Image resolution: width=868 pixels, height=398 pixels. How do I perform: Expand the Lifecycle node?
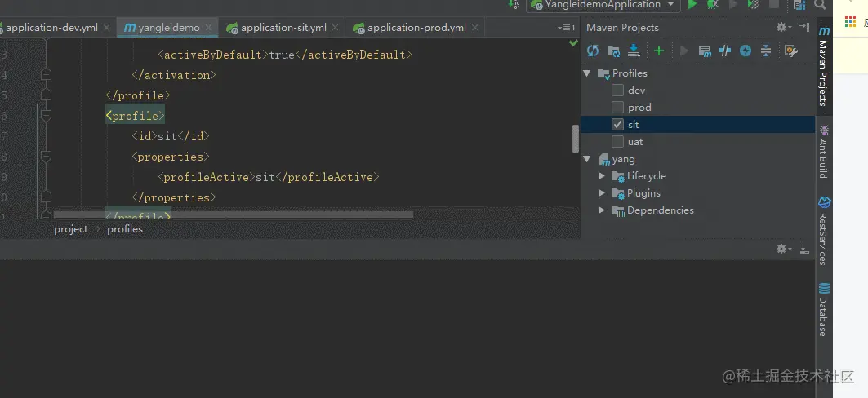click(602, 176)
